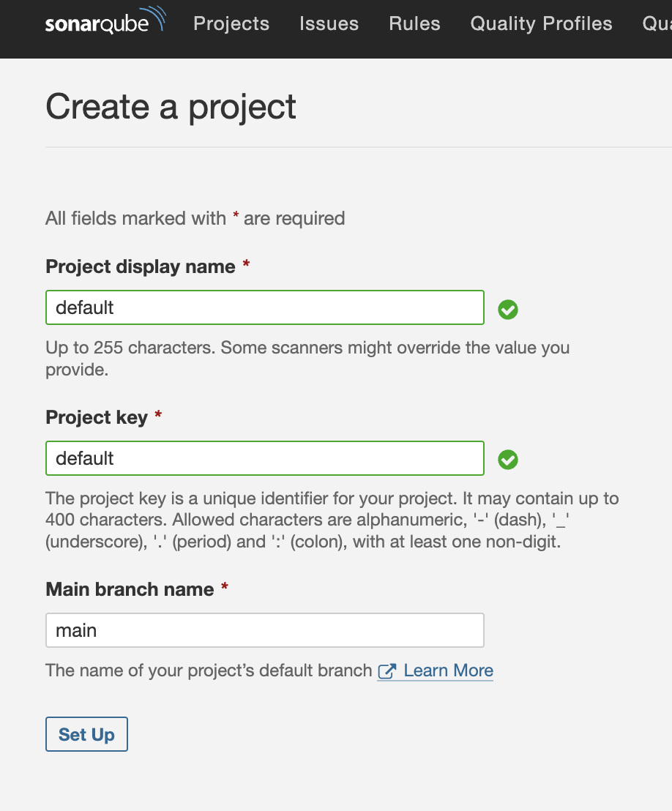Navigate to Quality Profiles

[x=541, y=23]
